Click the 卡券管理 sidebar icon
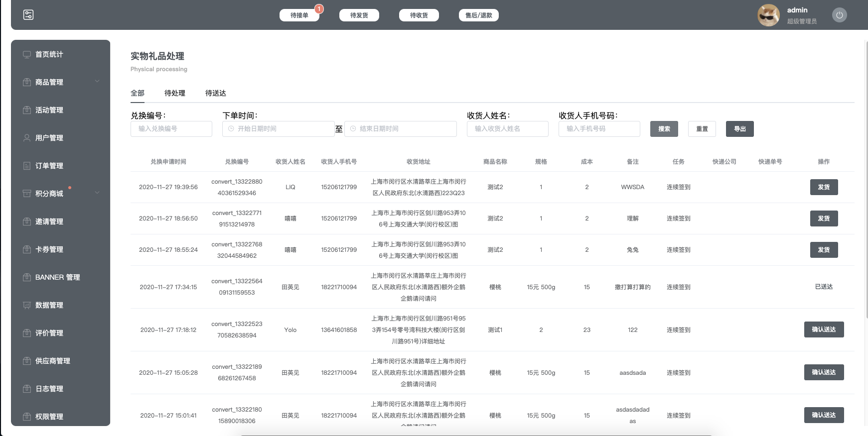This screenshot has height=436, width=868. click(27, 249)
